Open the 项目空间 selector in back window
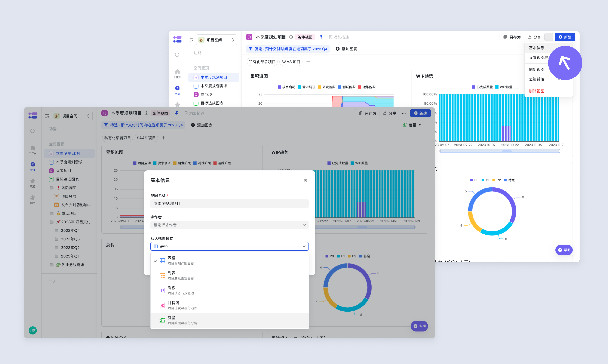The image size is (608, 364). pos(216,40)
